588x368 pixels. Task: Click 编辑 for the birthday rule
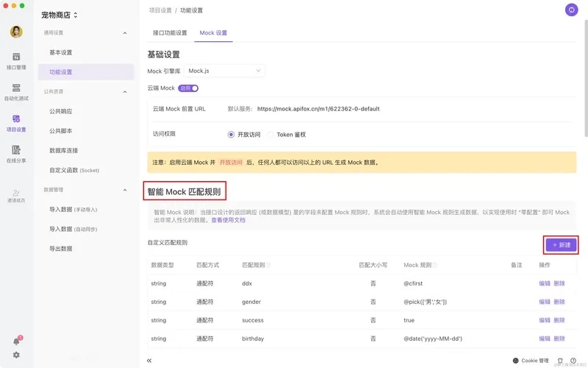click(545, 339)
